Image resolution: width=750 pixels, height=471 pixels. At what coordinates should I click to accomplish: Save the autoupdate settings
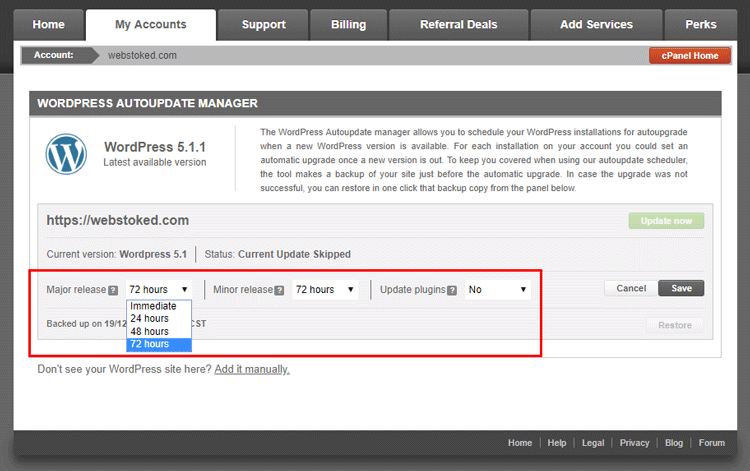coord(681,288)
